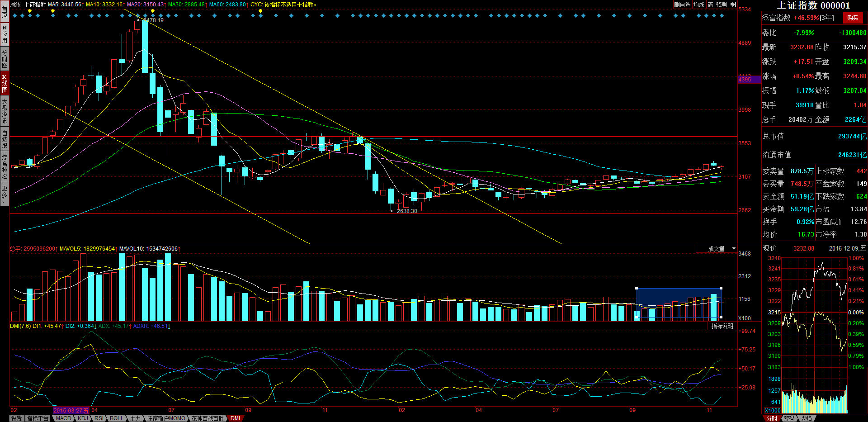Click the 添富指数 fund link

point(776,18)
